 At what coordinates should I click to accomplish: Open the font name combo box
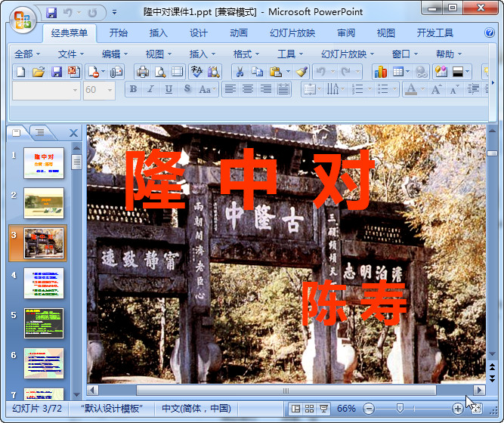coord(46,91)
